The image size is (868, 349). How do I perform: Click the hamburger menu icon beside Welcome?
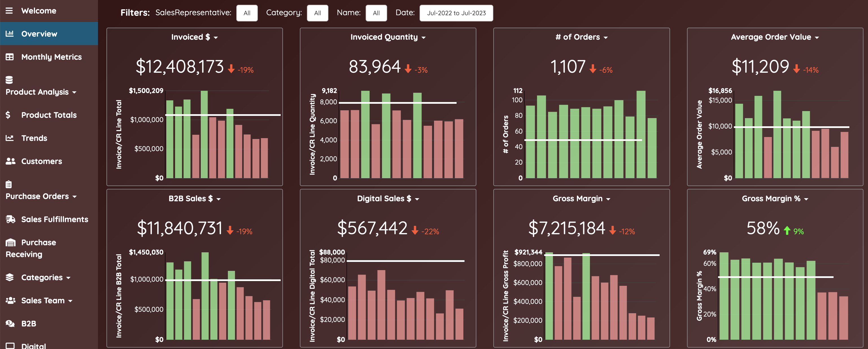[x=9, y=11]
